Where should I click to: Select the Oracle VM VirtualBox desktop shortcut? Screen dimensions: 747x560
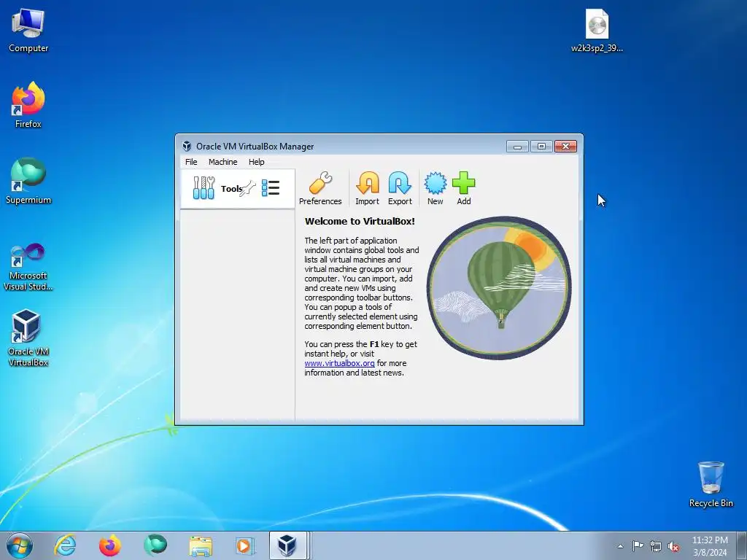tap(28, 338)
